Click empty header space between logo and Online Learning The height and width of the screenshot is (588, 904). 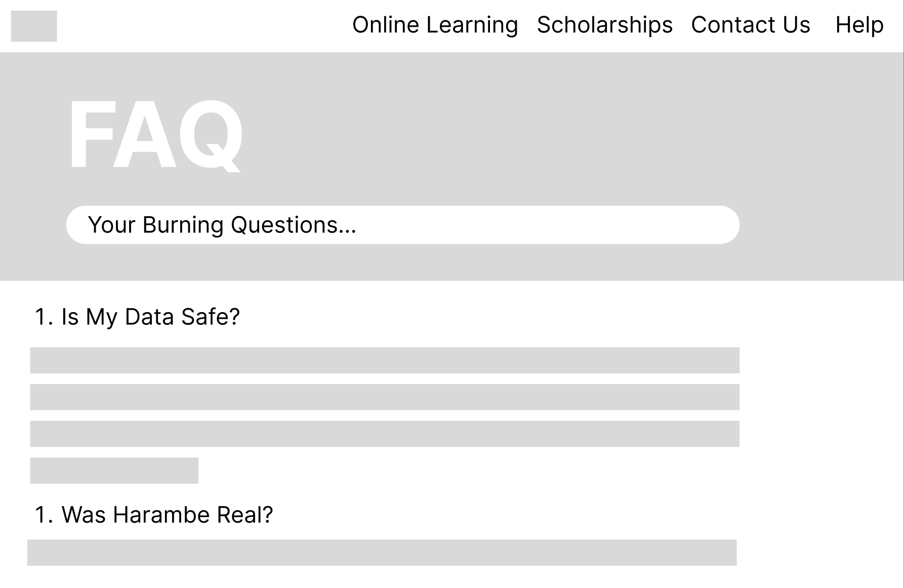pos(202,26)
